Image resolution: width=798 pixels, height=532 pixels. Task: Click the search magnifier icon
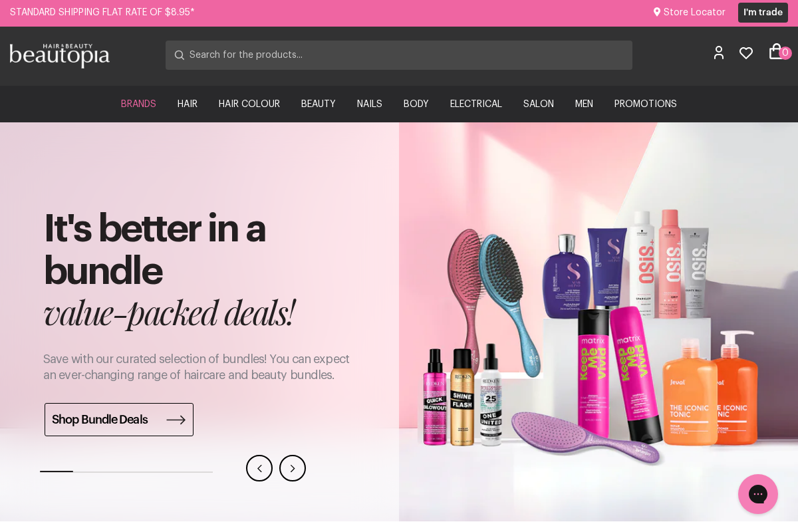[x=180, y=55]
